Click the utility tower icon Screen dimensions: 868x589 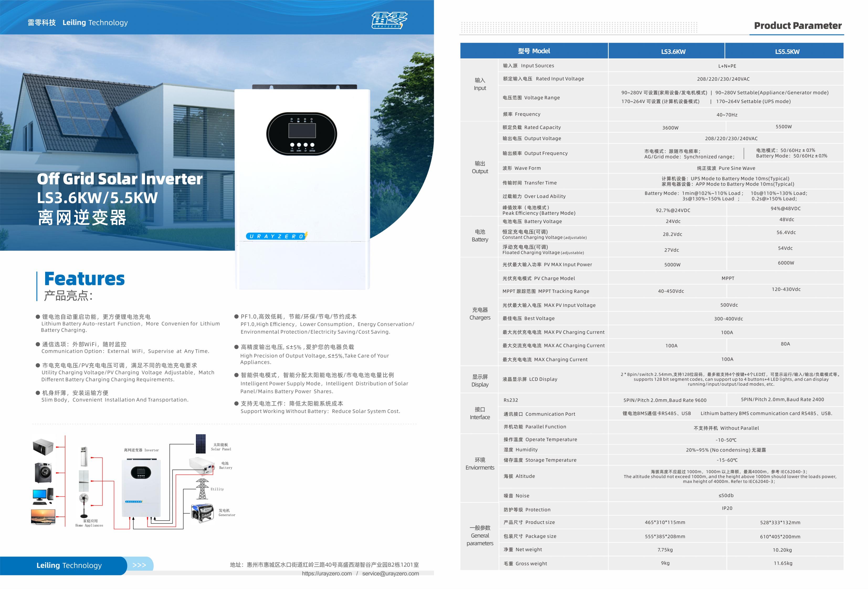pos(202,489)
